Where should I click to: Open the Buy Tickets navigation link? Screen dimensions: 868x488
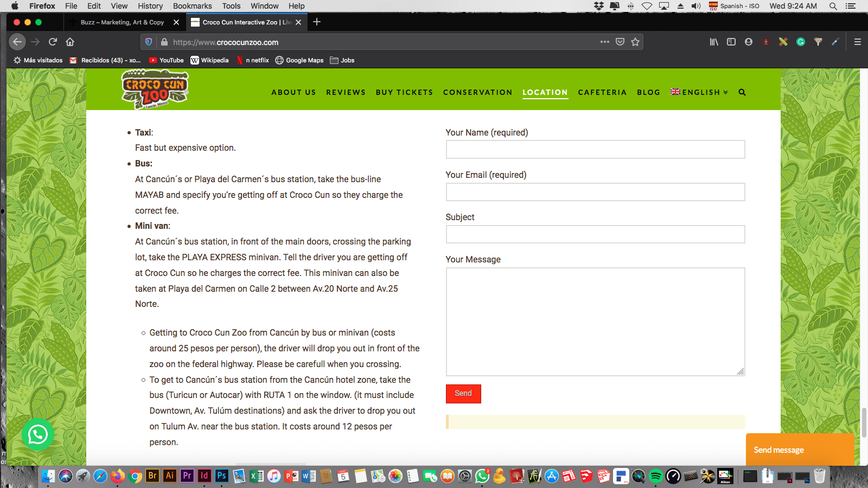click(404, 92)
